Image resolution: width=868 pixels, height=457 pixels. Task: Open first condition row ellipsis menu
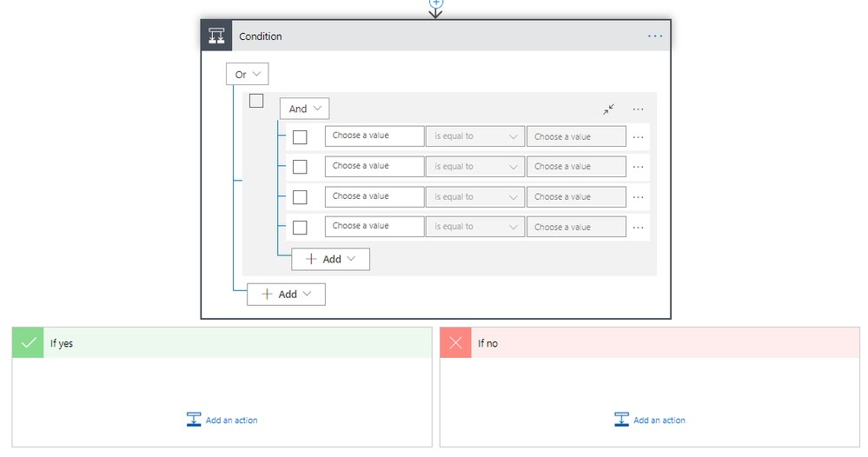coord(638,136)
